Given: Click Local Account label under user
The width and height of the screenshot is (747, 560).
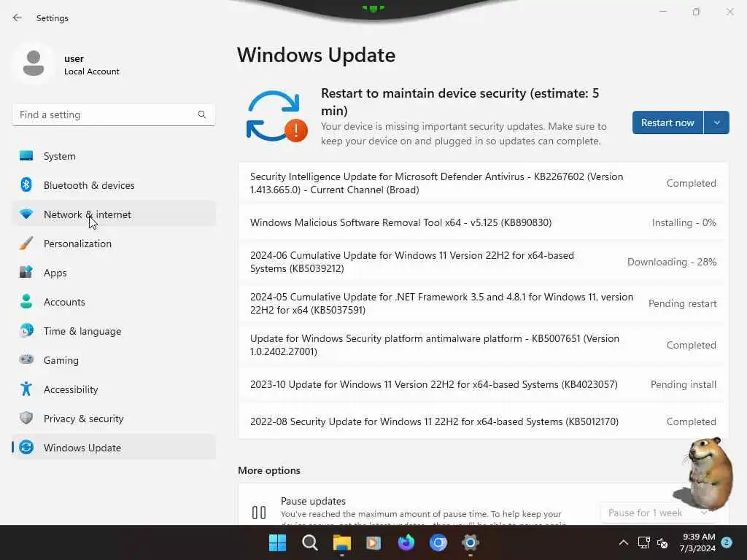Looking at the screenshot, I should pos(92,71).
